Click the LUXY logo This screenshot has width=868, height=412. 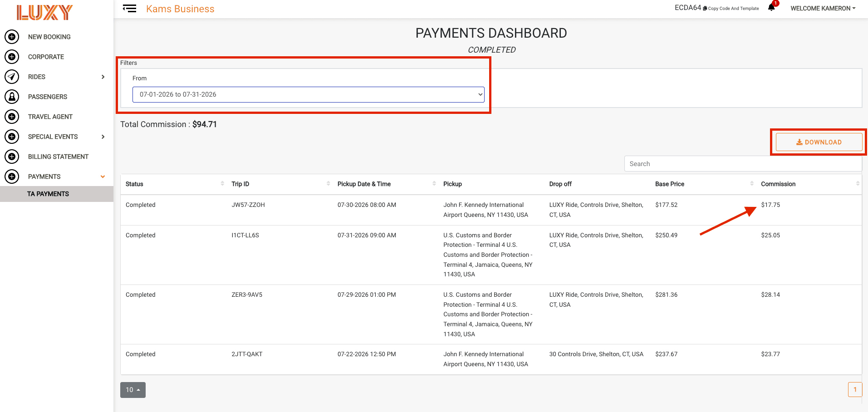click(44, 13)
